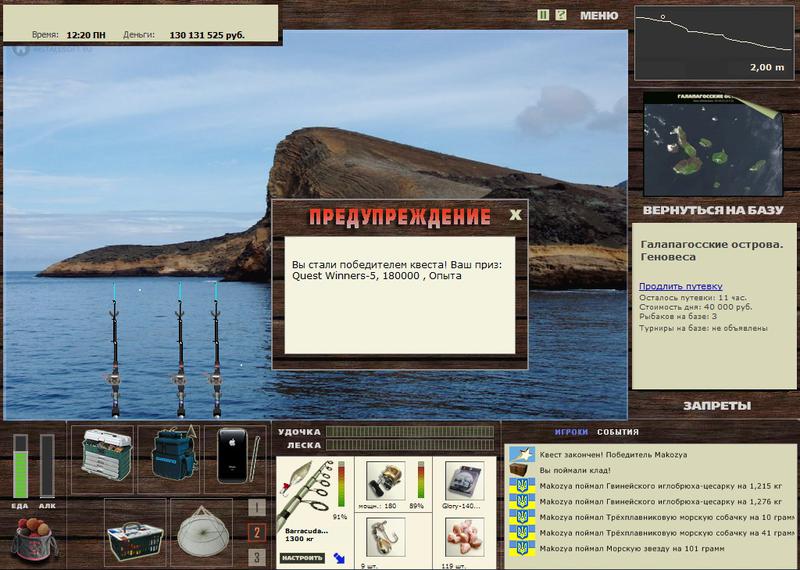This screenshot has height=570, width=800.
Task: Click the reel wear gauge showing 89%
Action: 421,480
